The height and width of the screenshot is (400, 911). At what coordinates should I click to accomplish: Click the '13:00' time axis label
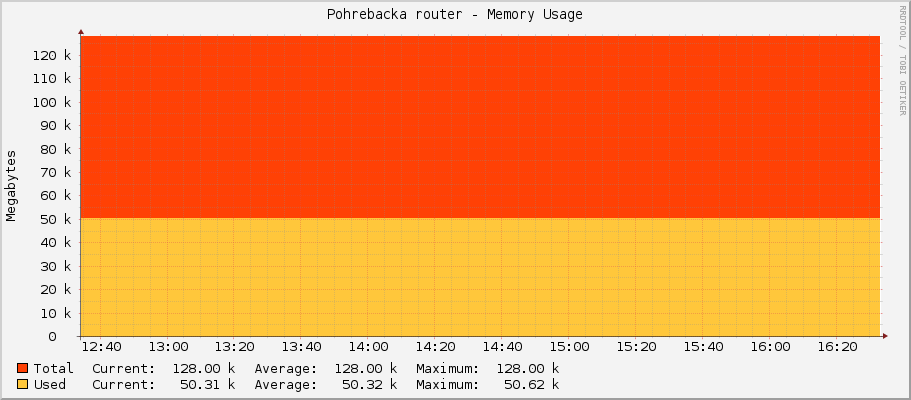point(168,347)
